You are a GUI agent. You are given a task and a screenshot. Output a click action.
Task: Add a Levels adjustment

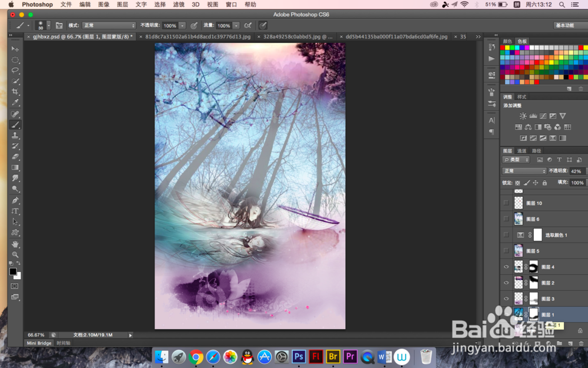coord(533,116)
